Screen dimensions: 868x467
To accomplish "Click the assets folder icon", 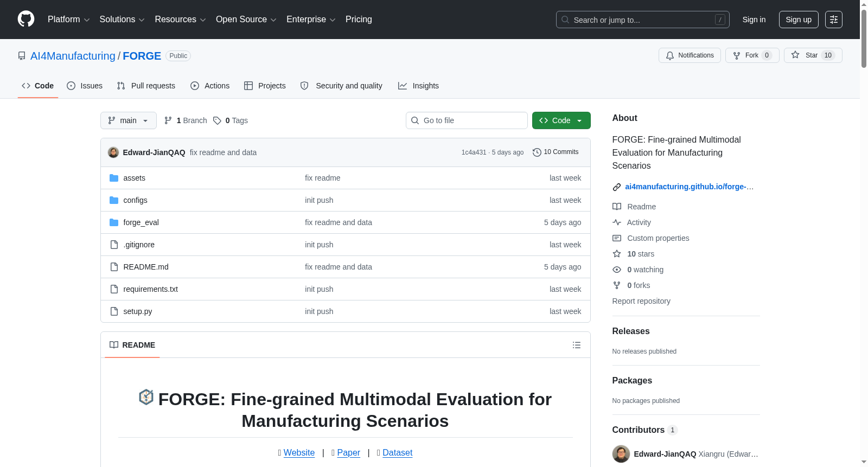I will pyautogui.click(x=114, y=178).
